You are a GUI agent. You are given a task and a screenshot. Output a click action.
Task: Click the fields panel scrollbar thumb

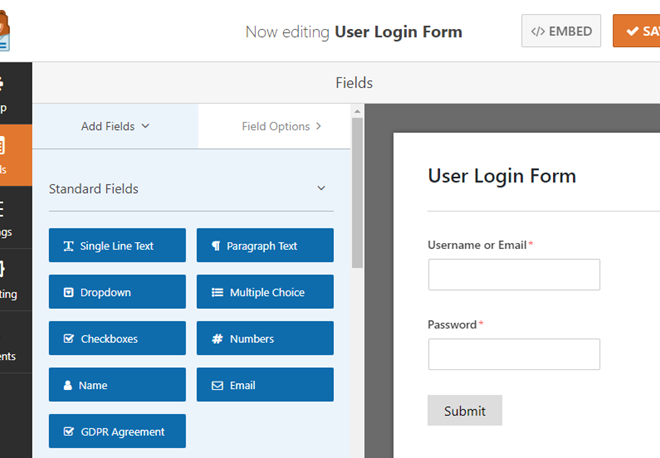(357, 193)
